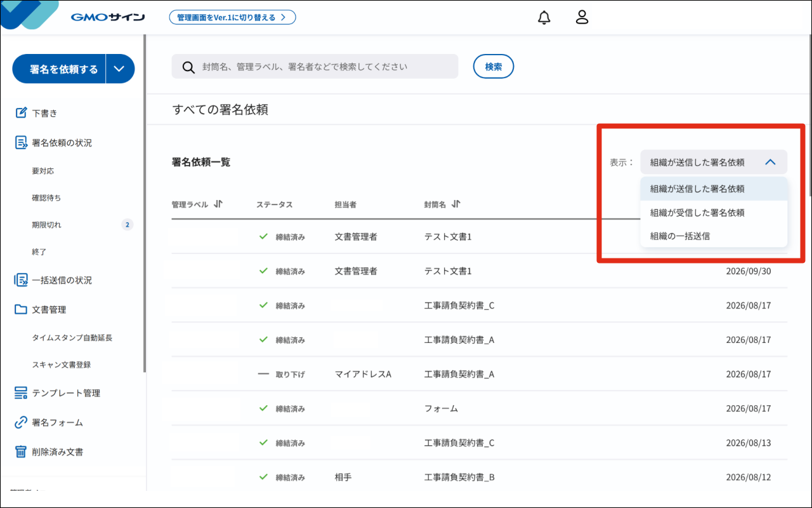
Task: Sort the list by 管理ラベル arrows
Action: pos(218,204)
